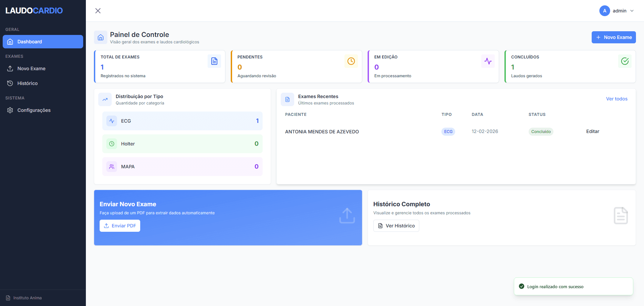This screenshot has width=644, height=306.
Task: Expand the admin user dropdown
Action: 632,11
